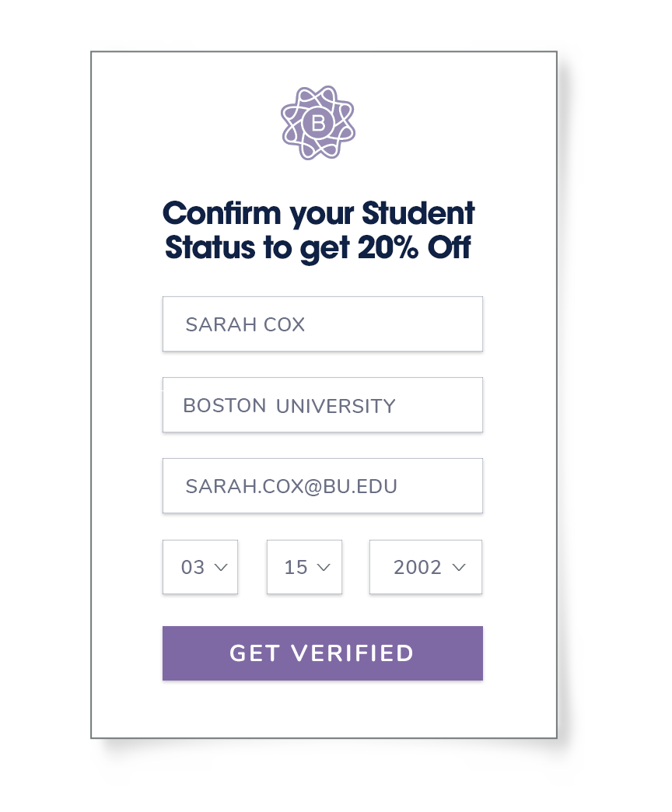The height and width of the screenshot is (812, 672).
Task: Submit the form with Get Verified
Action: click(323, 653)
